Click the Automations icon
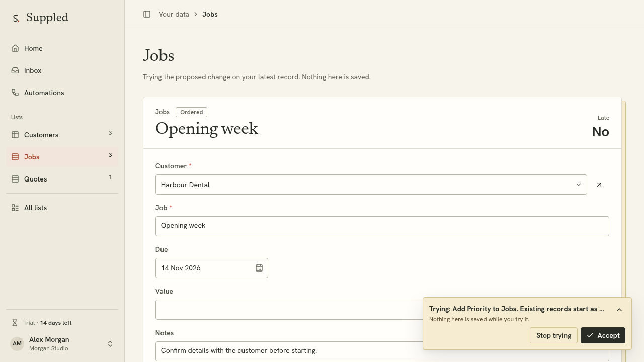Viewport: 644px width, 362px height. tap(15, 93)
